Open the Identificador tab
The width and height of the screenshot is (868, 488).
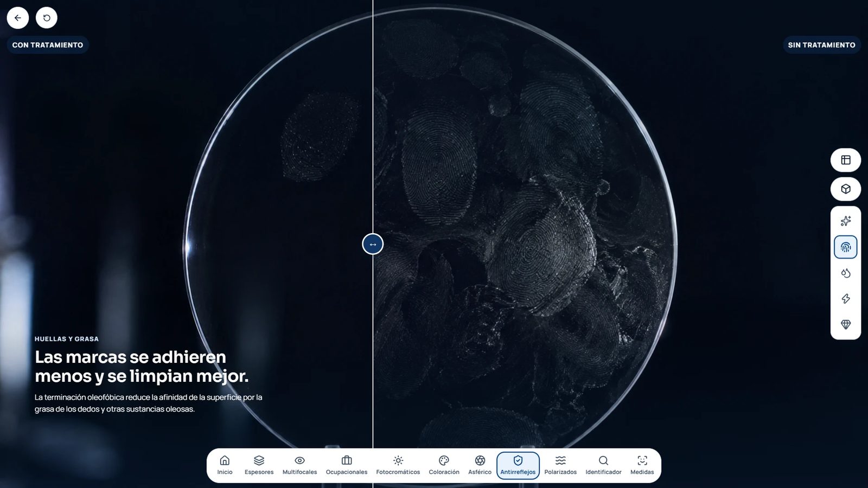pyautogui.click(x=603, y=465)
